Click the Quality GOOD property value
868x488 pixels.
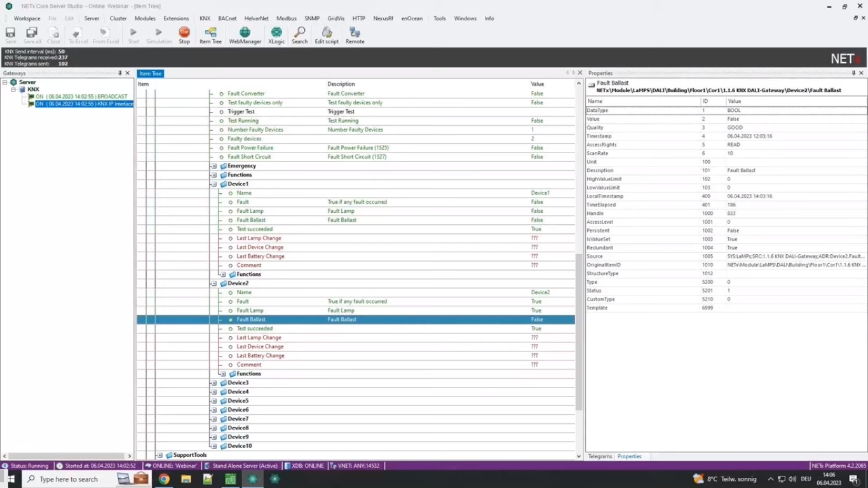point(735,128)
